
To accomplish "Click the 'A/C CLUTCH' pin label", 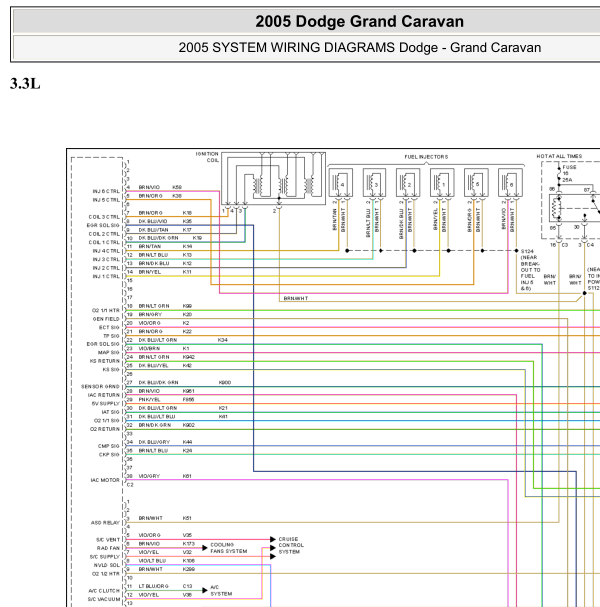I will [x=104, y=591].
